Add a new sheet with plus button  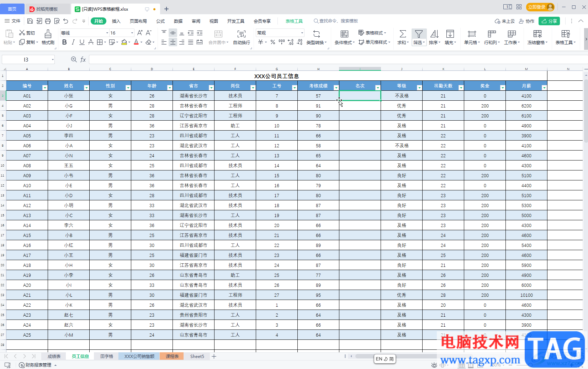click(x=214, y=356)
